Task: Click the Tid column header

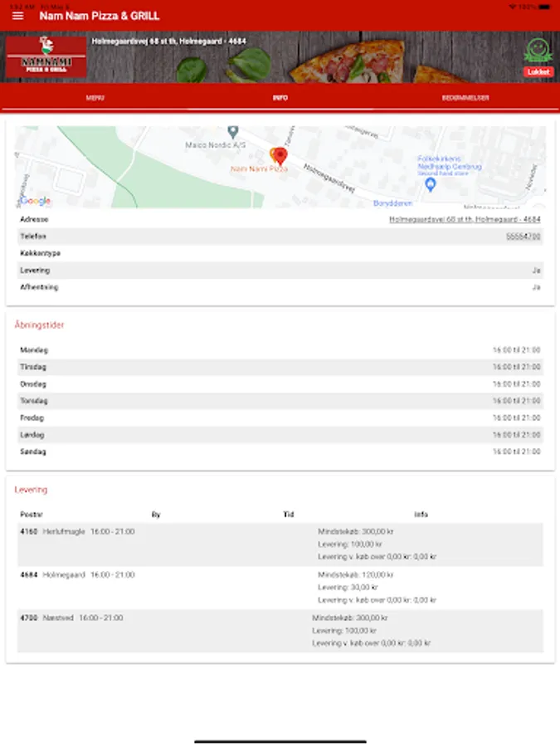Action: [x=289, y=515]
